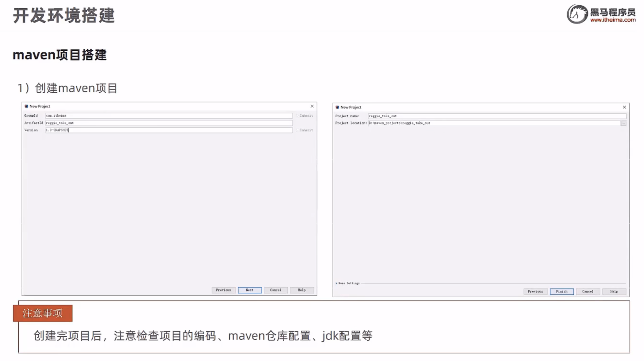Viewport: 644px width, 361px height.
Task: Close the left New Project dialog
Action: point(312,106)
